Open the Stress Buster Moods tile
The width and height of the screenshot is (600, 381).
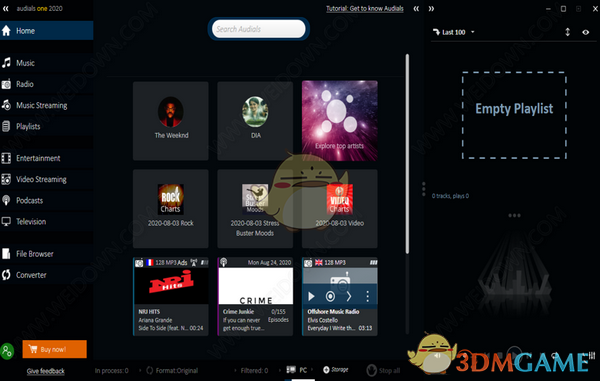point(255,208)
